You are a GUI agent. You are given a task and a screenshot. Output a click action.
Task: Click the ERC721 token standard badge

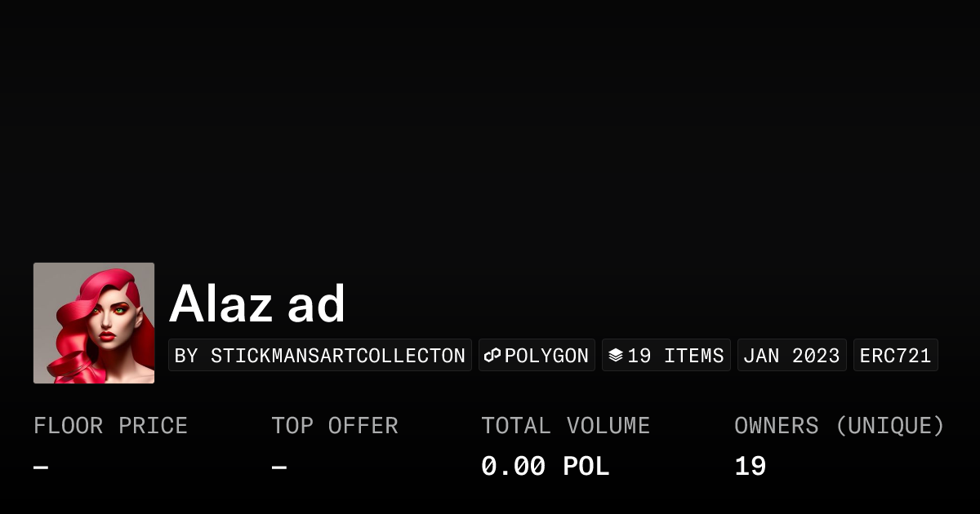point(895,356)
